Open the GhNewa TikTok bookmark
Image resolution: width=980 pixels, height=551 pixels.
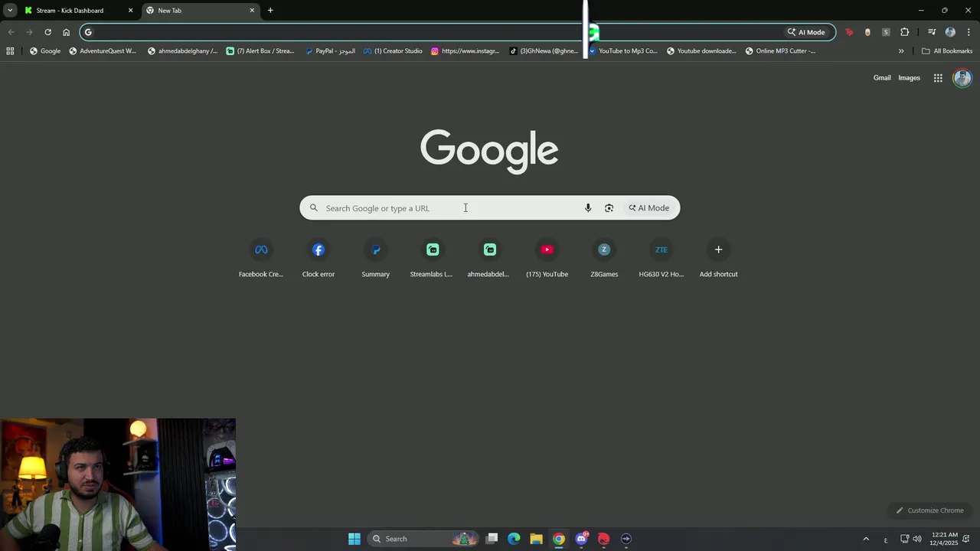[544, 51]
